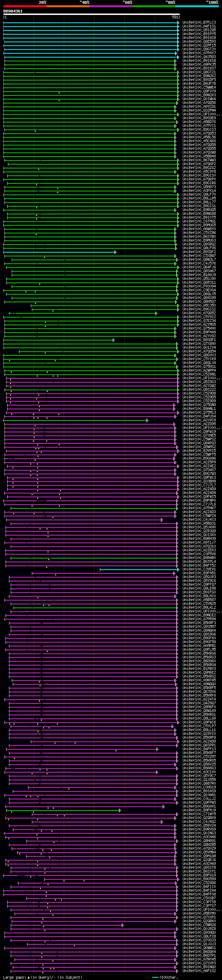
Task: Choose the UniRef100_Q64FJ6 entry
Action: point(199,267)
